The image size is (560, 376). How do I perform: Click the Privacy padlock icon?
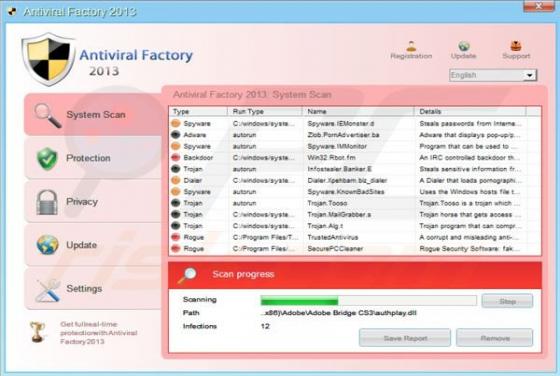[47, 202]
